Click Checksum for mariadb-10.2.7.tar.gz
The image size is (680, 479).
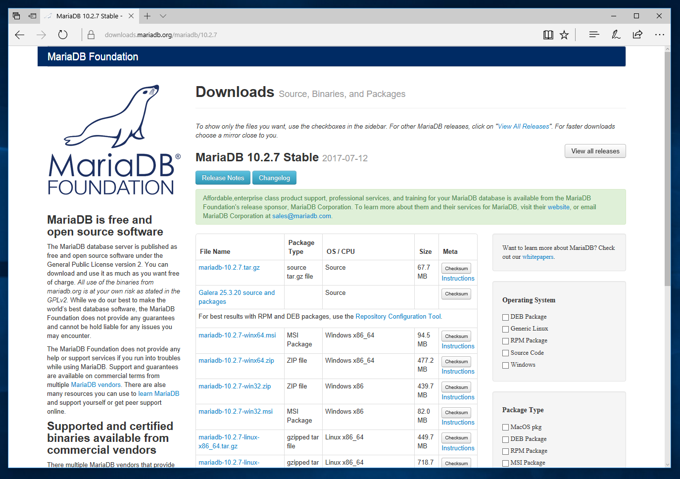(456, 268)
